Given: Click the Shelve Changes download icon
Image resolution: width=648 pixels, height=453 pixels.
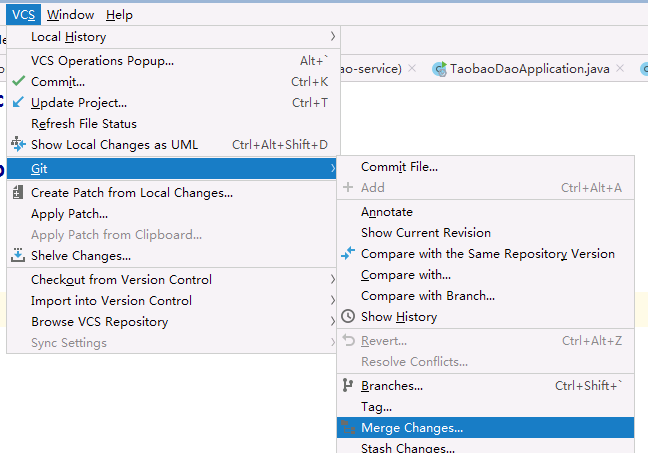Looking at the screenshot, I should [x=18, y=255].
